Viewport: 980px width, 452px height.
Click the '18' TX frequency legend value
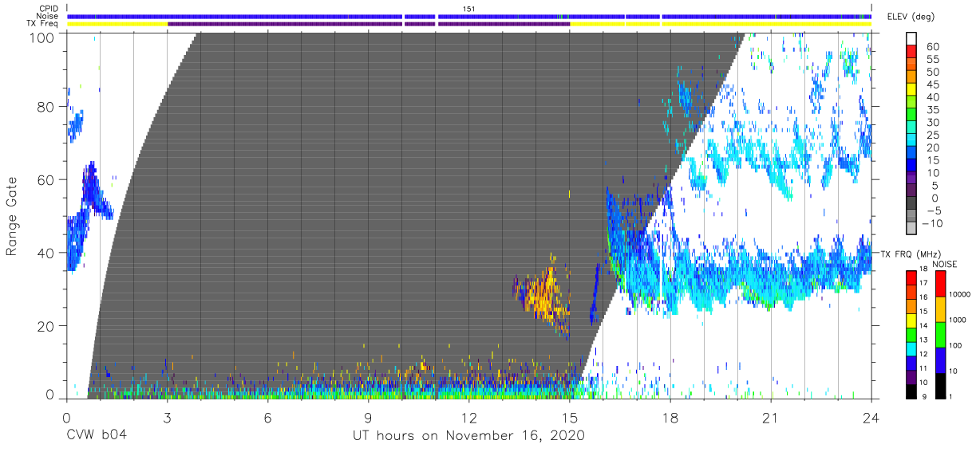[925, 270]
